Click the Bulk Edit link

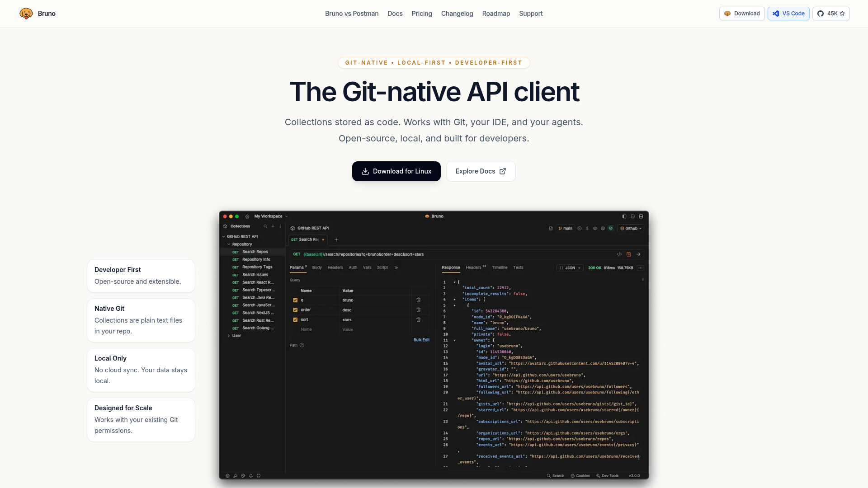(421, 340)
